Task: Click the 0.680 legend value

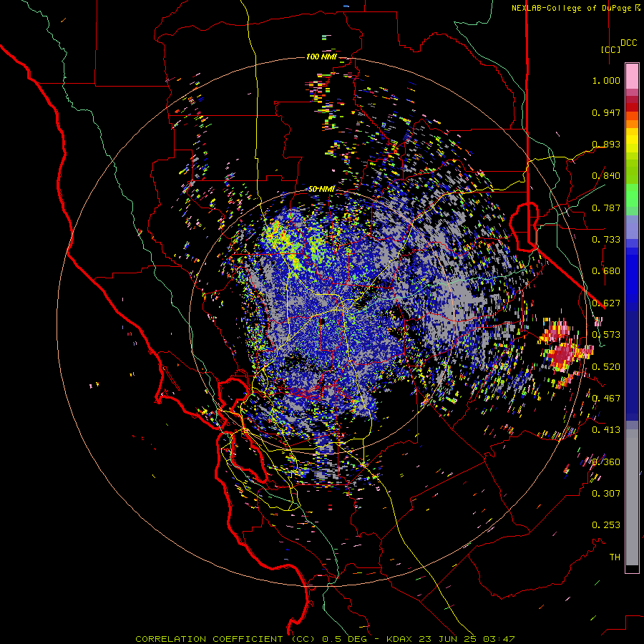Action: (x=606, y=271)
